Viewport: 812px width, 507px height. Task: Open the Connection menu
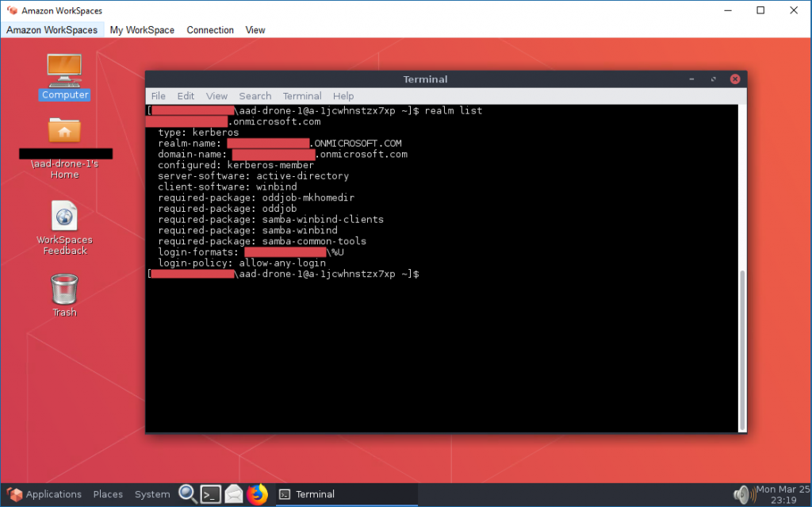[x=209, y=30]
